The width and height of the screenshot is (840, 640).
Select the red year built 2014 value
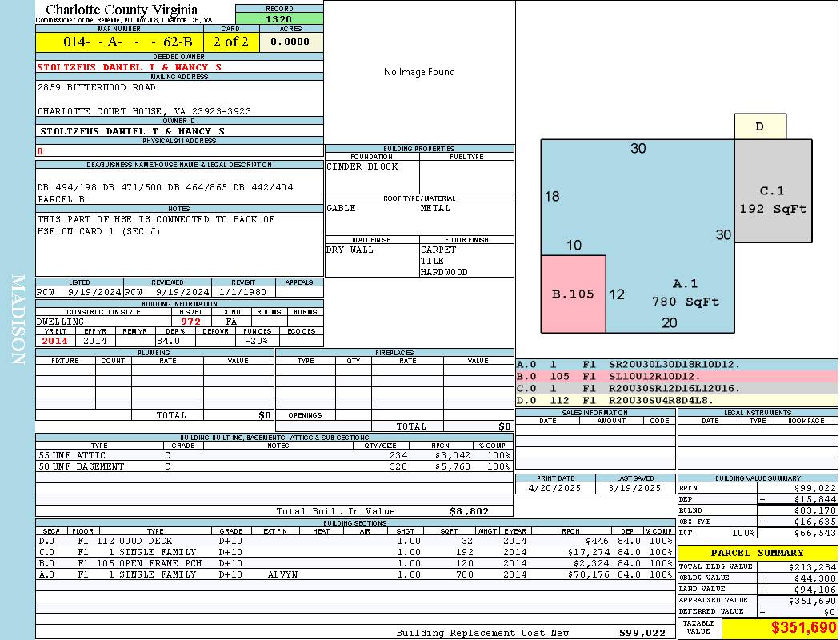(55, 341)
